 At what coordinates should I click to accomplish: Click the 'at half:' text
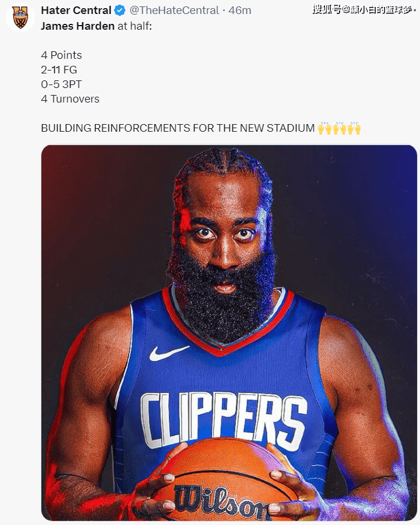pos(135,26)
